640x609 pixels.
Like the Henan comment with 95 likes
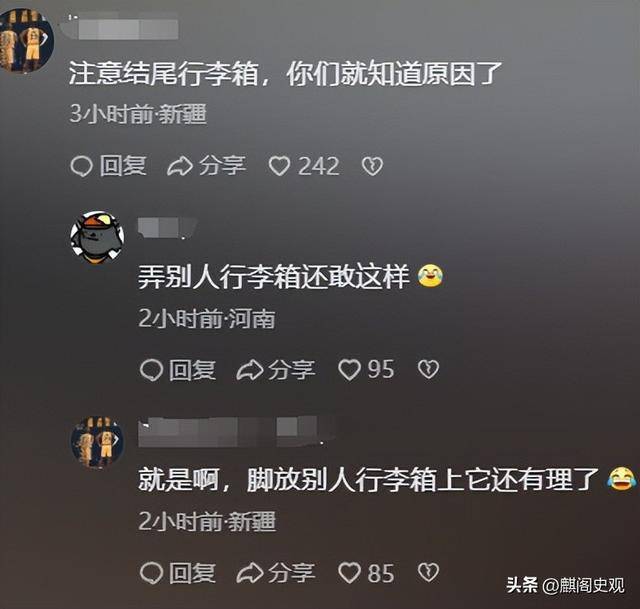[349, 370]
